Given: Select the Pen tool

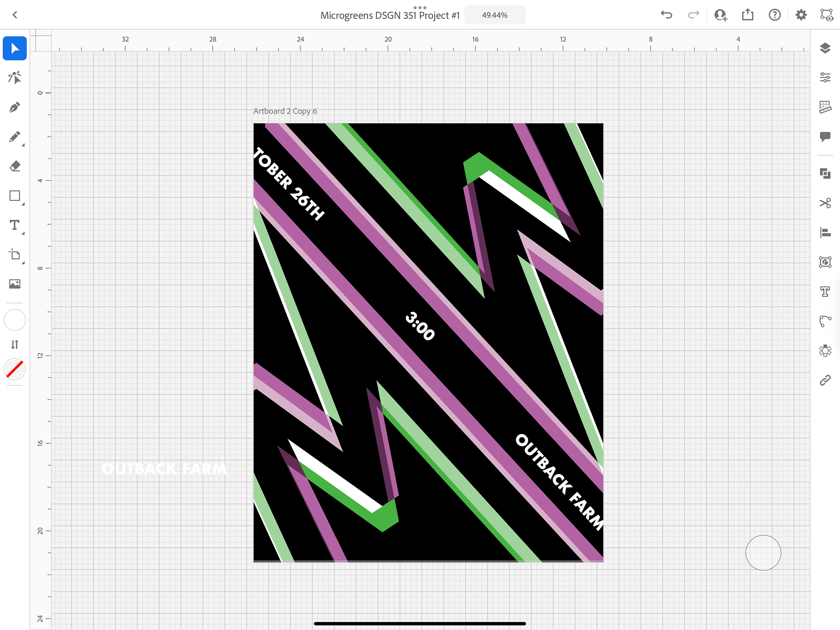Looking at the screenshot, I should [x=15, y=107].
